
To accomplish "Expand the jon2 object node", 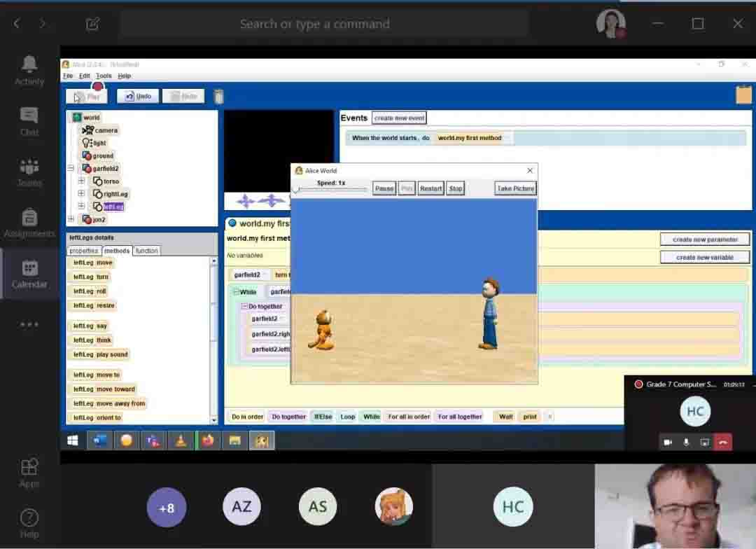I will tap(71, 220).
